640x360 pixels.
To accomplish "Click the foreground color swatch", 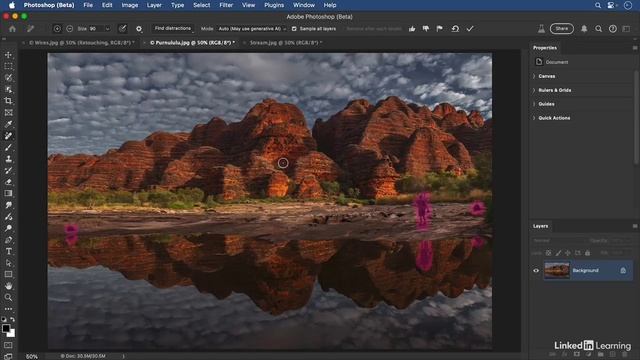I will click(6, 328).
